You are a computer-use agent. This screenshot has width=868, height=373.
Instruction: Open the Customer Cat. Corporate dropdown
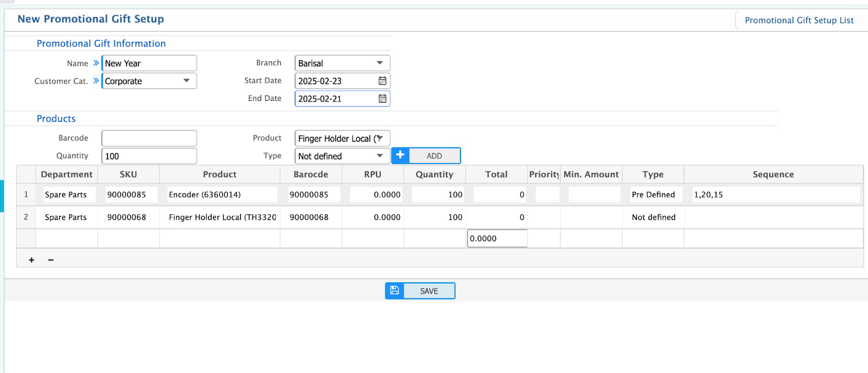(186, 81)
